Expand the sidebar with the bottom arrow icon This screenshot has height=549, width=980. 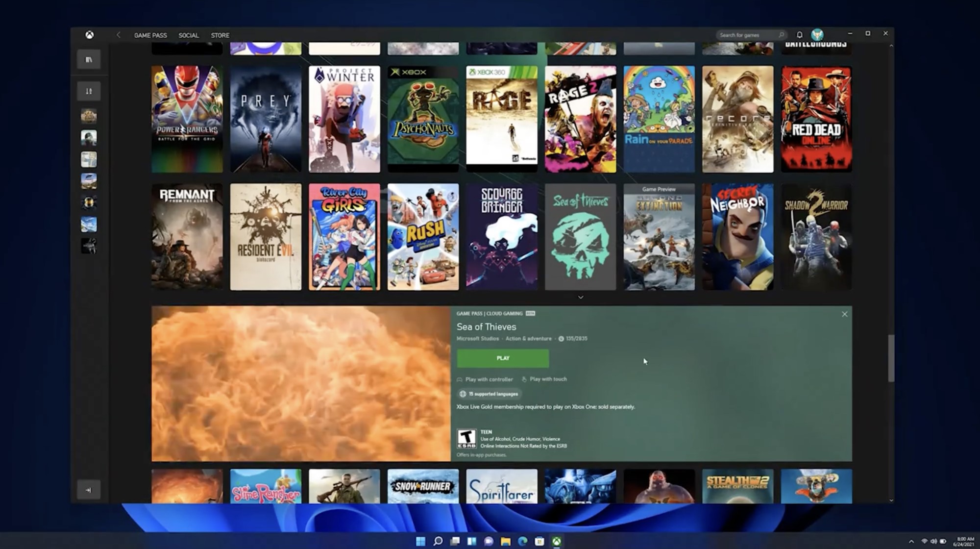89,490
